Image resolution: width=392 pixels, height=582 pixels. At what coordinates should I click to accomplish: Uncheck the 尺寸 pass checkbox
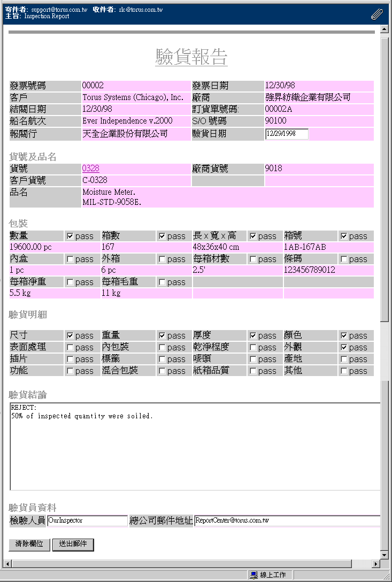(x=70, y=335)
